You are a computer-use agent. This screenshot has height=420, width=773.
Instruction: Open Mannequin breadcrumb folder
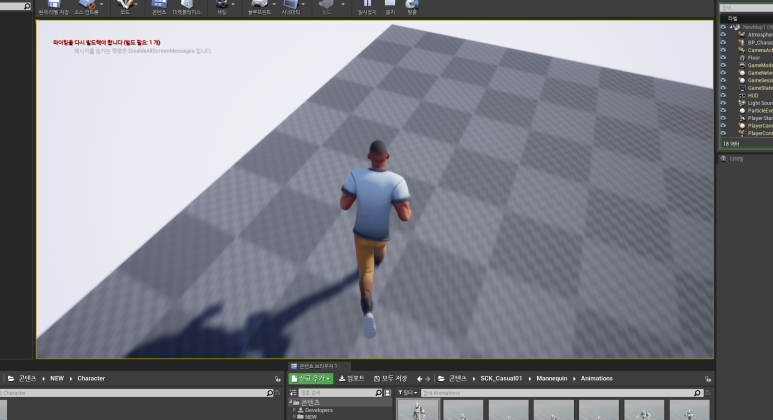552,379
